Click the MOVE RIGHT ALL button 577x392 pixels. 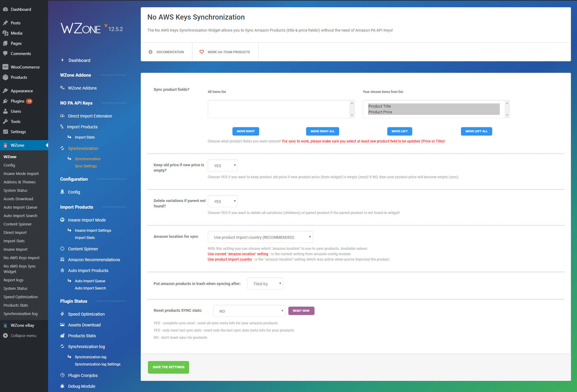pyautogui.click(x=323, y=131)
